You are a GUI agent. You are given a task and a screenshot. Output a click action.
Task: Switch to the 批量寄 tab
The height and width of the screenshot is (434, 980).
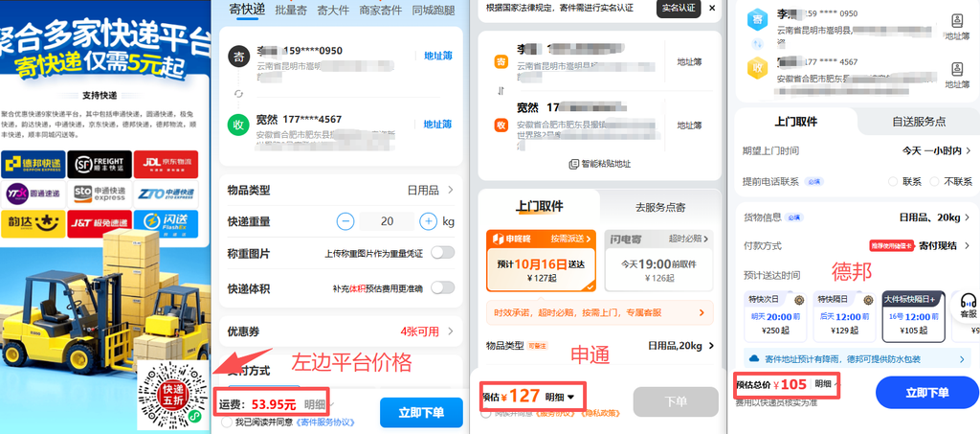[x=291, y=10]
